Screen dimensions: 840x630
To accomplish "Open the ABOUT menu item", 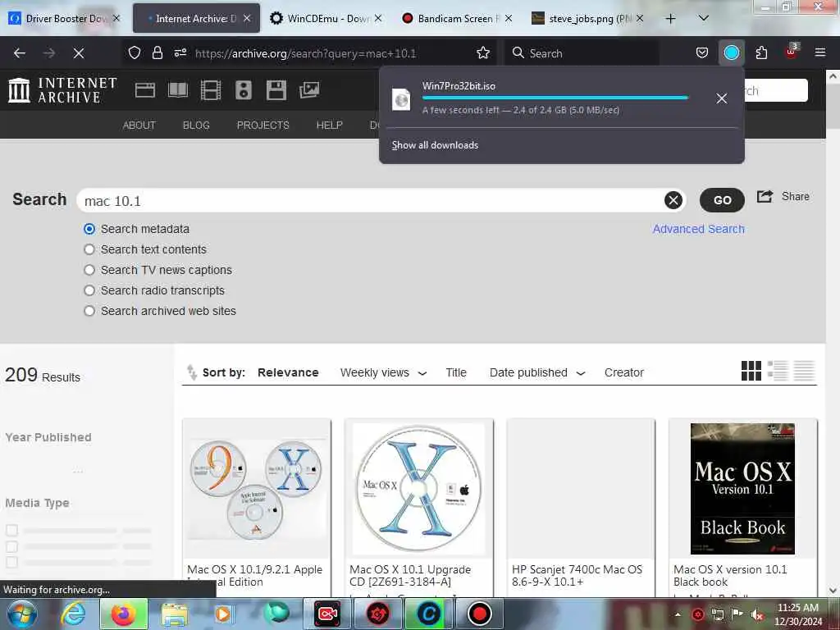I will pyautogui.click(x=139, y=126).
